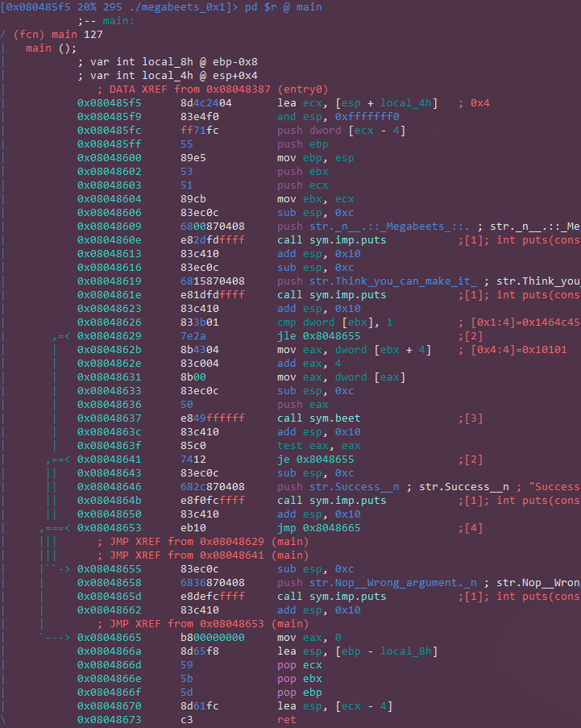Click address 0x08048665
The height and width of the screenshot is (728, 581).
point(109,638)
